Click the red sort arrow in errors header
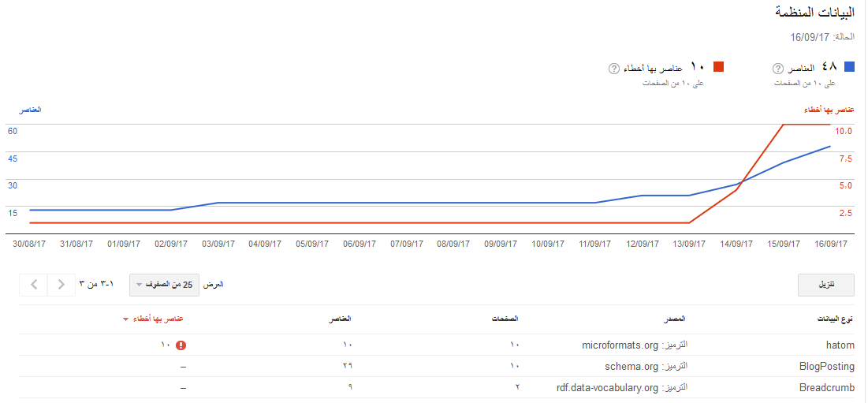Viewport: 868px width, 403px height. coord(125,319)
